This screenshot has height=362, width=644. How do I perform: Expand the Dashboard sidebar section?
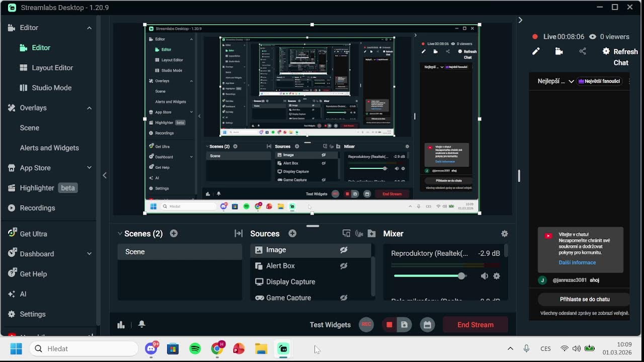(89, 254)
